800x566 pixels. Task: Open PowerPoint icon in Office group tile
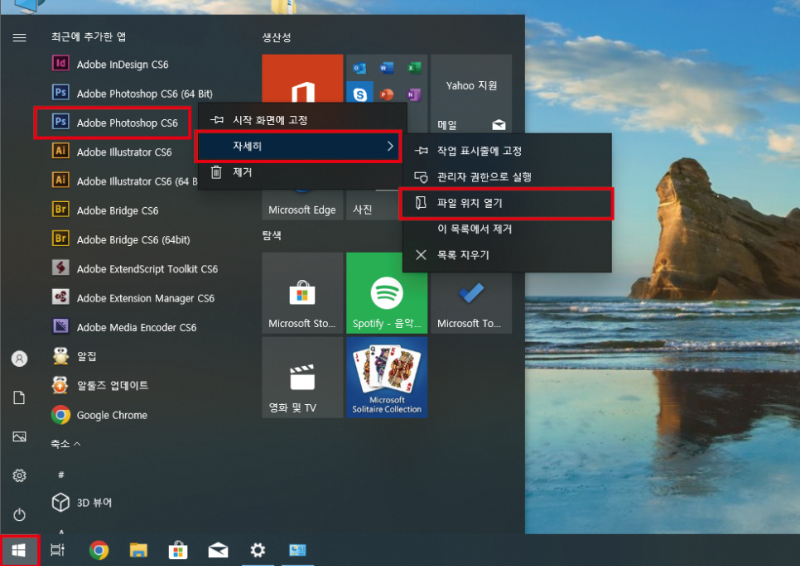pos(387,94)
